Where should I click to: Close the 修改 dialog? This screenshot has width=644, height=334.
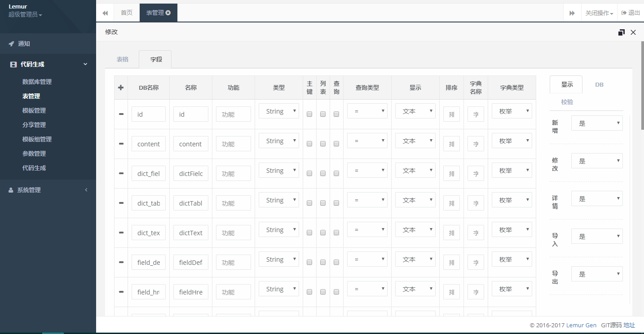(633, 32)
